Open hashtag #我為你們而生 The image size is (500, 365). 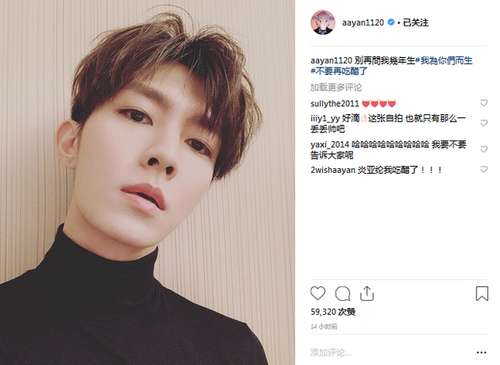pos(444,61)
